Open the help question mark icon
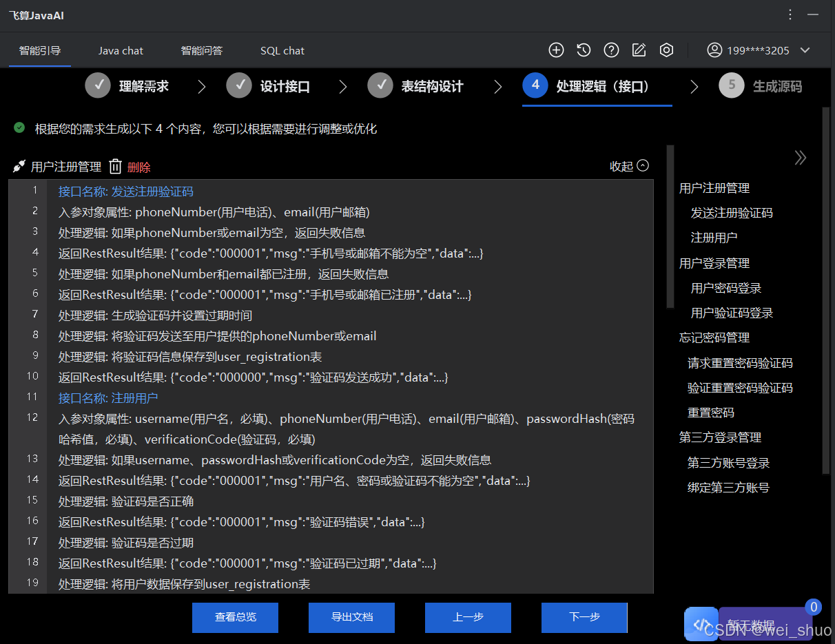The image size is (835, 644). [x=611, y=50]
